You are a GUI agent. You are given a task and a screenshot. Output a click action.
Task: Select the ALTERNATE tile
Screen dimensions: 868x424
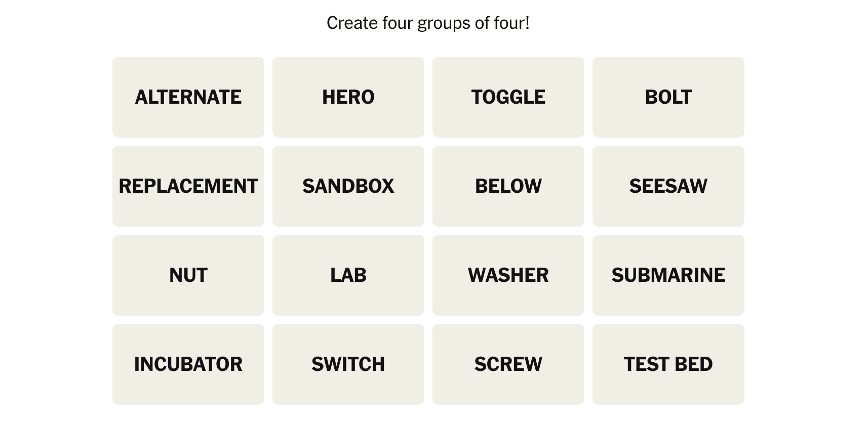(188, 97)
